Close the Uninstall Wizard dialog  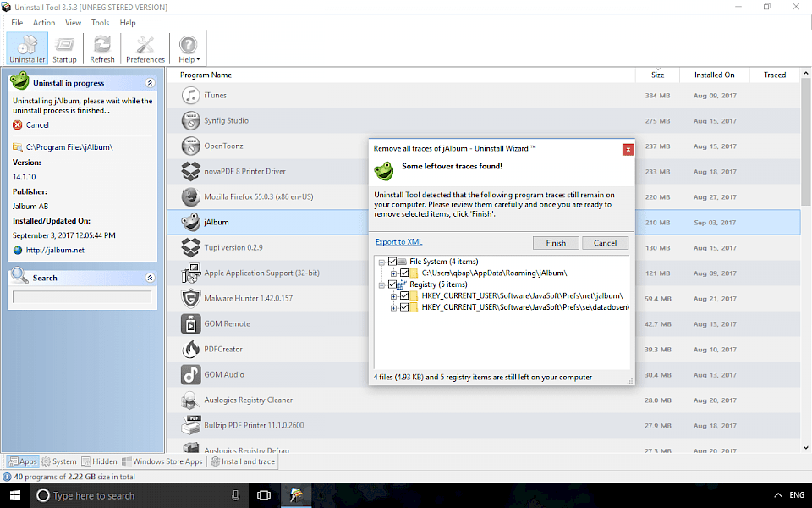[628, 150]
